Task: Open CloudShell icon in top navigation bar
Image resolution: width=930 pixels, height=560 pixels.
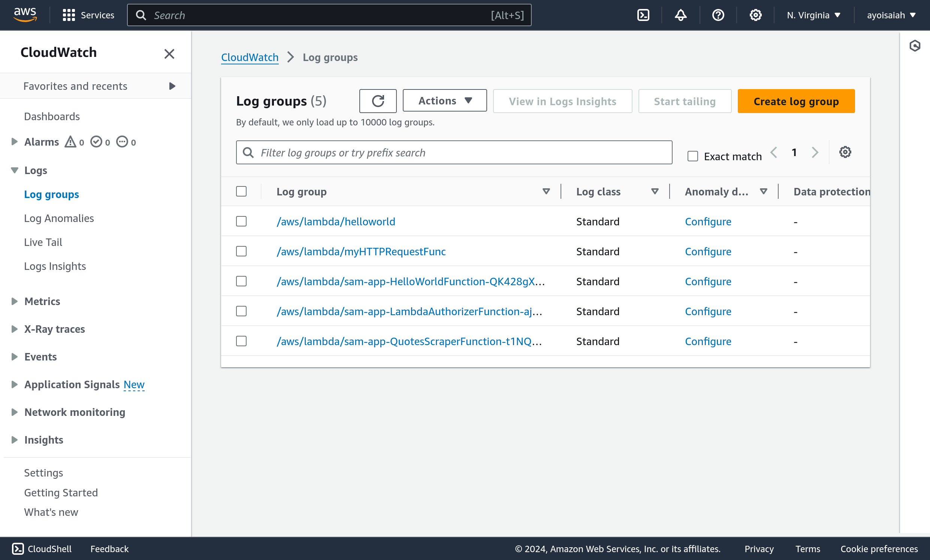Action: (x=643, y=15)
